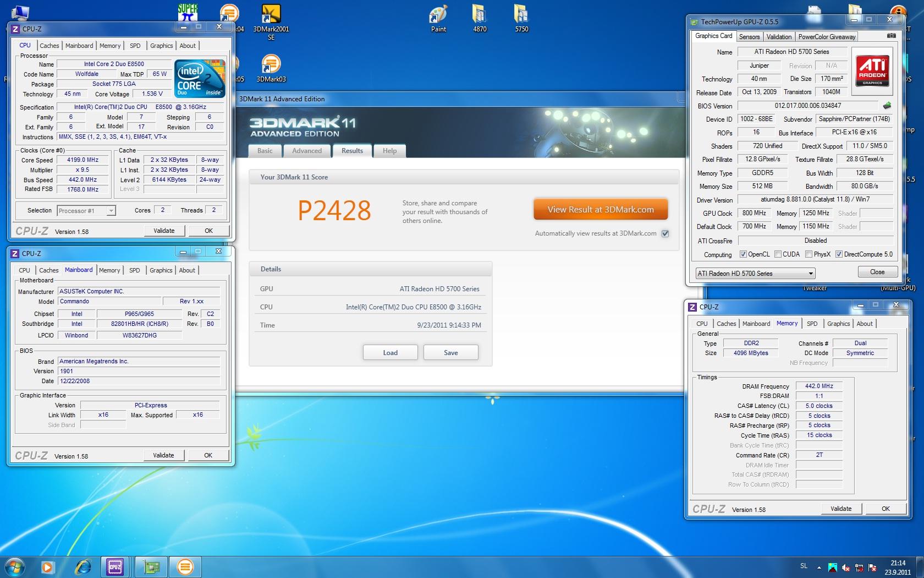Click the BIOS Version field in GPU-Z
This screenshot has height=578, width=924.
point(808,106)
